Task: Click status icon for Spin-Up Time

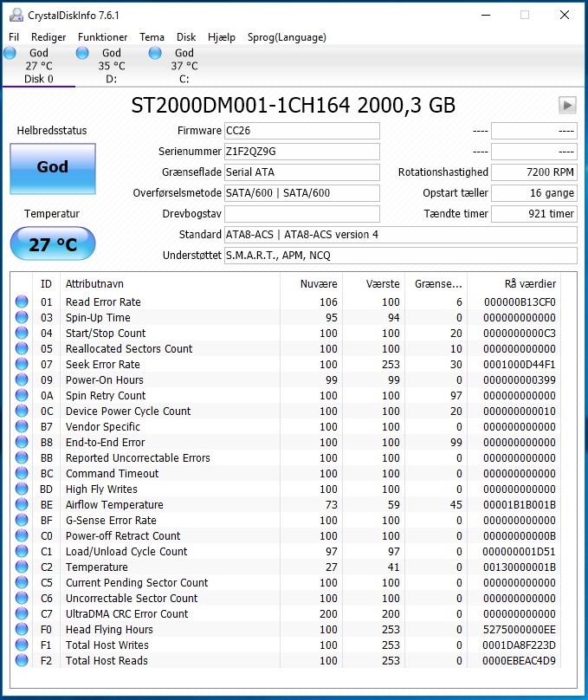Action: (22, 317)
